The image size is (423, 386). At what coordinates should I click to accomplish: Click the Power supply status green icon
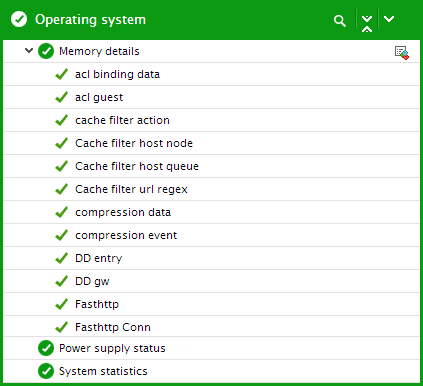(46, 348)
